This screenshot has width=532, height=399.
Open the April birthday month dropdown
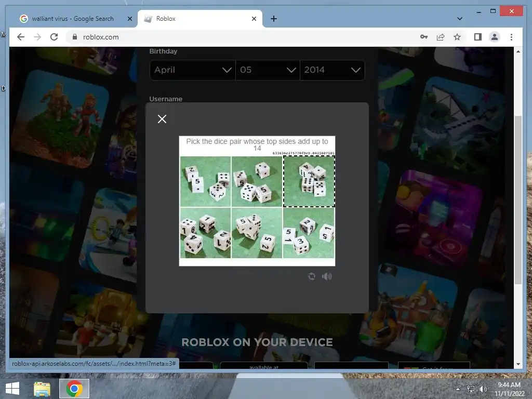tap(192, 70)
